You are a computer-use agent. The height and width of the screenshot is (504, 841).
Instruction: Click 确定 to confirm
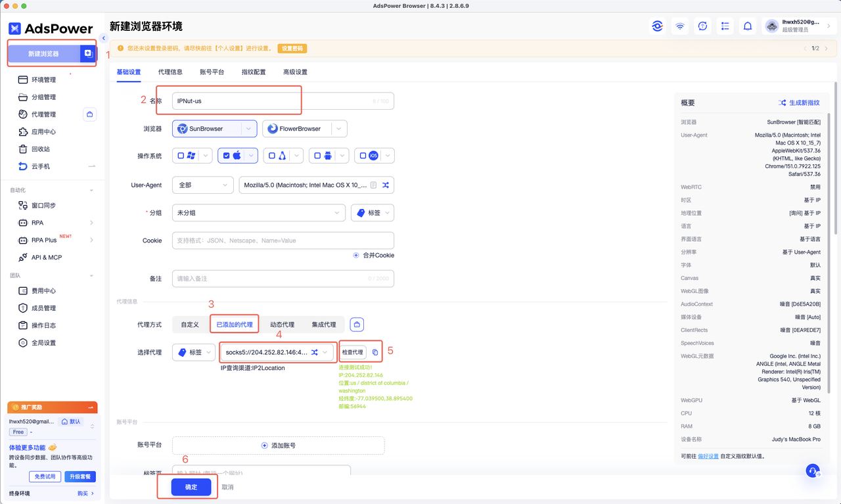191,487
